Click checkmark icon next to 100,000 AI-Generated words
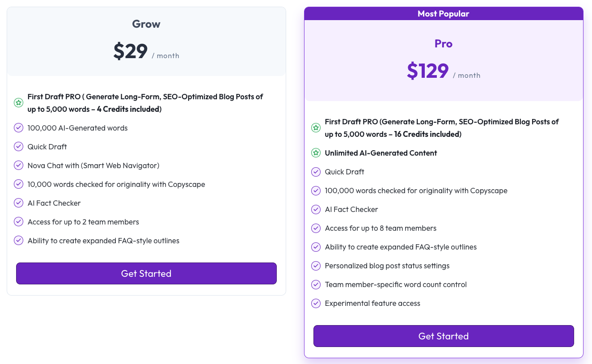Screen dimensions: 592x364 tap(18, 128)
